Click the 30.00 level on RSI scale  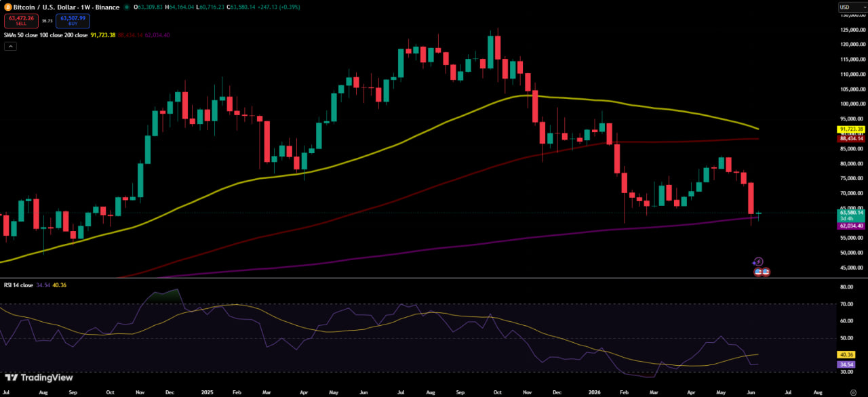tap(846, 373)
